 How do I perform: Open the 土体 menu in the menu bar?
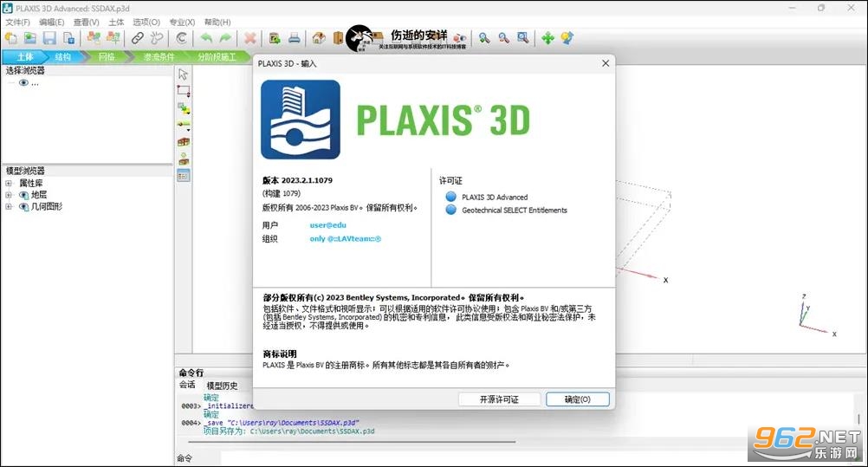click(x=116, y=23)
